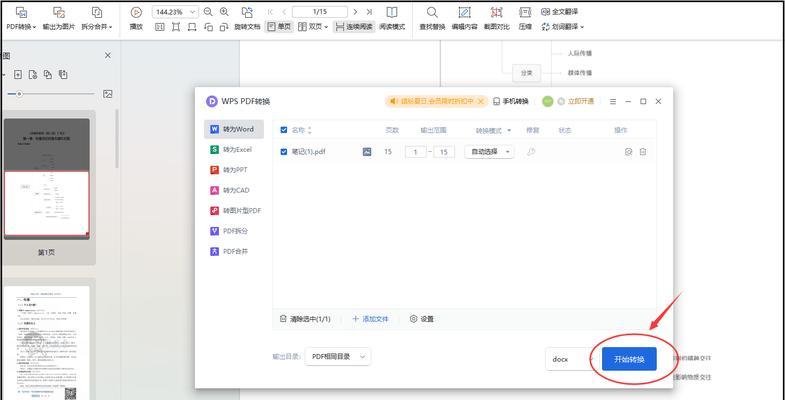Select the PDF合并 tab
This screenshot has width=785, height=400.
click(x=234, y=251)
